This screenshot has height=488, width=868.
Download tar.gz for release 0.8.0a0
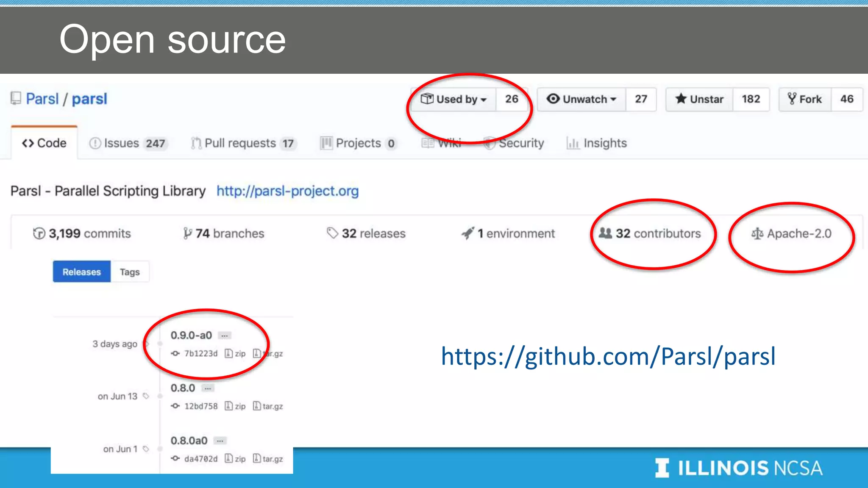[x=268, y=459]
